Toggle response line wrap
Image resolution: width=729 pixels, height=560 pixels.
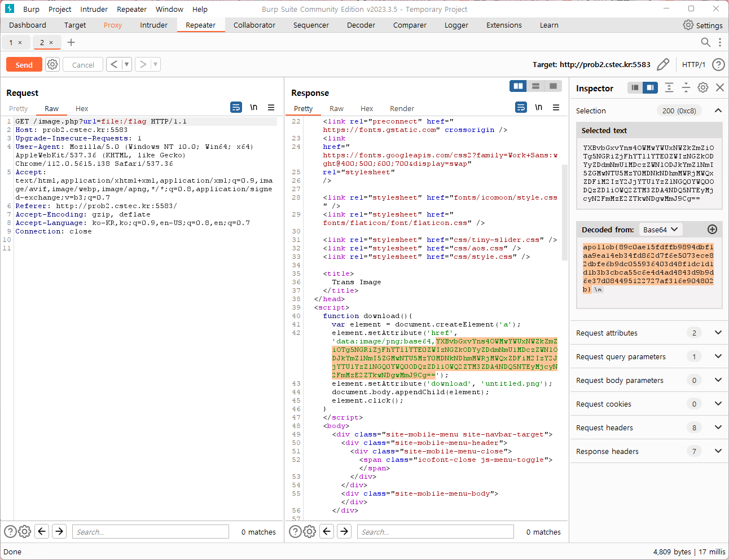521,107
